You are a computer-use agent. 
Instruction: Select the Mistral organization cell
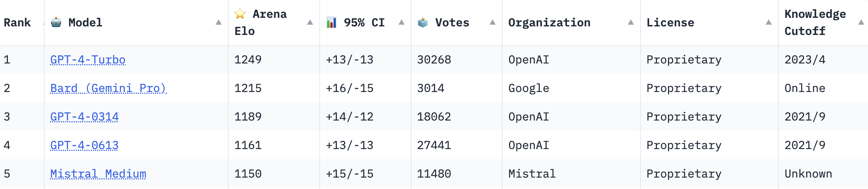(532, 174)
